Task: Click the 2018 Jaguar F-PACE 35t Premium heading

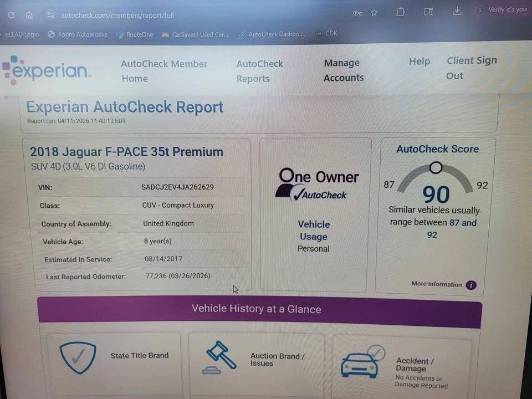Action: pos(126,152)
